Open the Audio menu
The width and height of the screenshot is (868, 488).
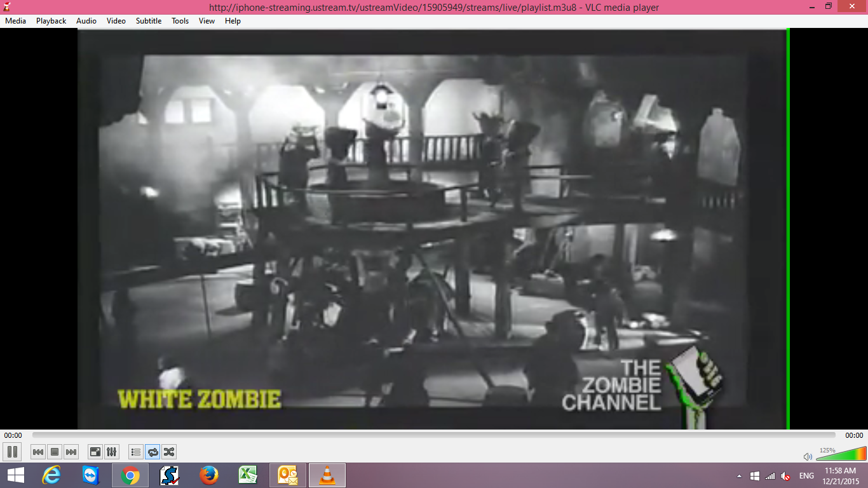click(86, 21)
